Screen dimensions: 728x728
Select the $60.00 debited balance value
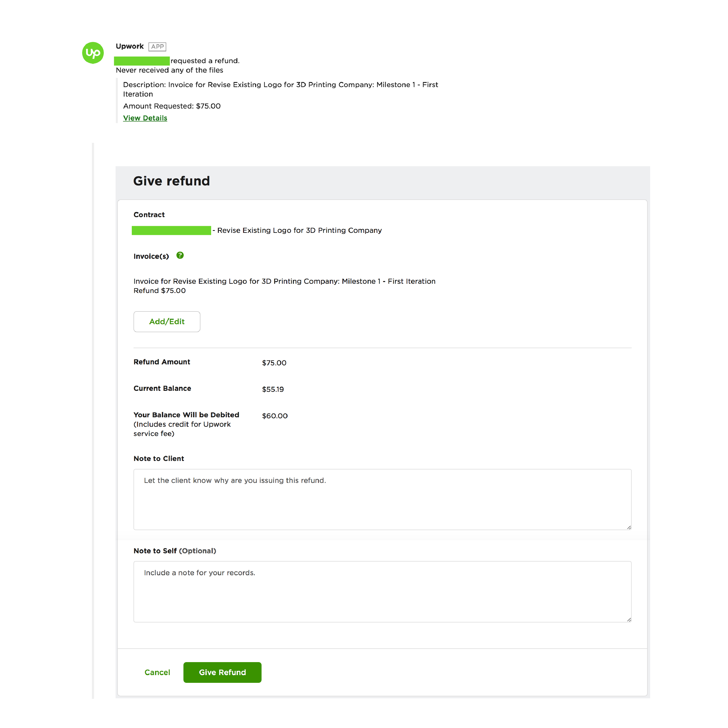[x=275, y=416]
